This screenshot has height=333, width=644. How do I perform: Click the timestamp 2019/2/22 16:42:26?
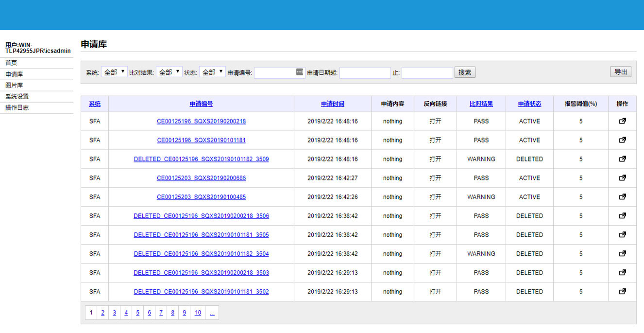pos(333,197)
